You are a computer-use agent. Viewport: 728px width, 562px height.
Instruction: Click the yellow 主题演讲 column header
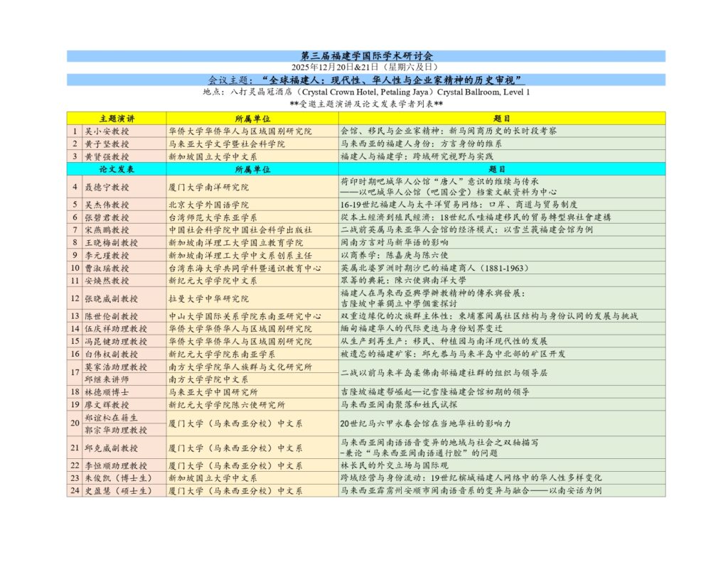pyautogui.click(x=117, y=118)
